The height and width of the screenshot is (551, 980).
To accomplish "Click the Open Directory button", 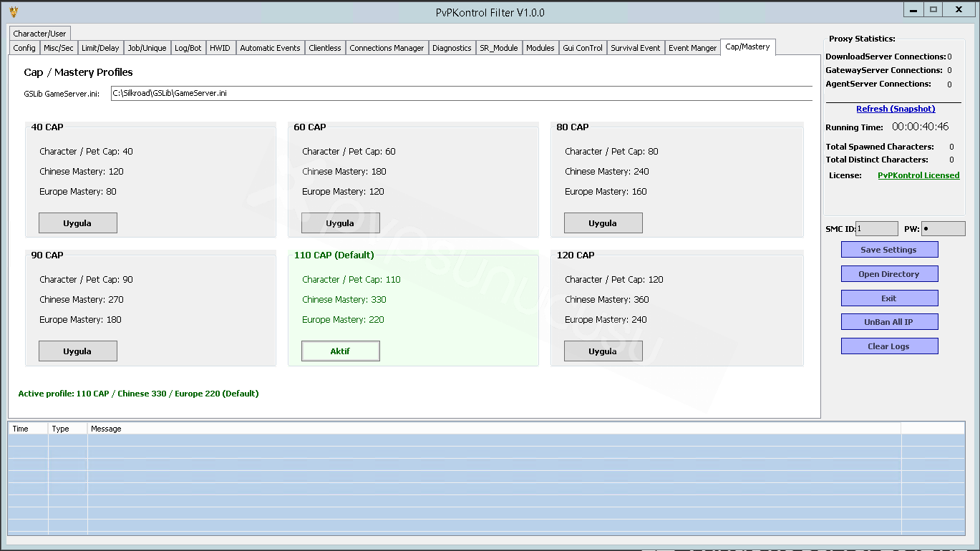I will coord(889,274).
